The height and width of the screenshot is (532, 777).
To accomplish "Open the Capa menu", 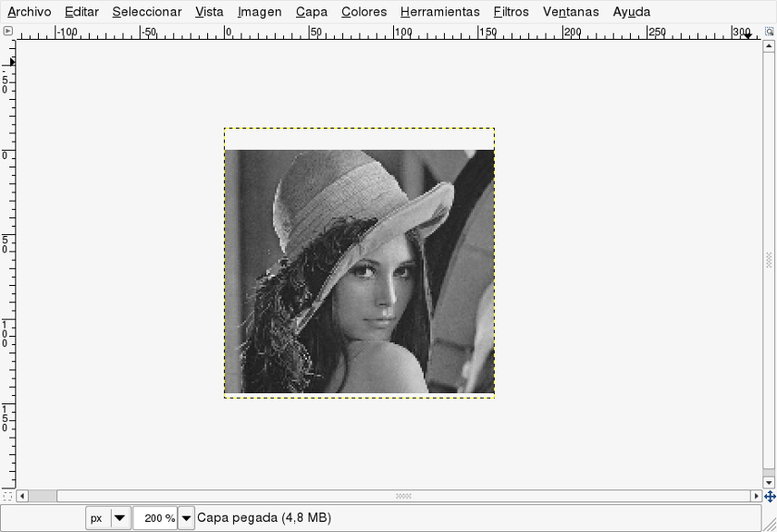I will (x=311, y=11).
